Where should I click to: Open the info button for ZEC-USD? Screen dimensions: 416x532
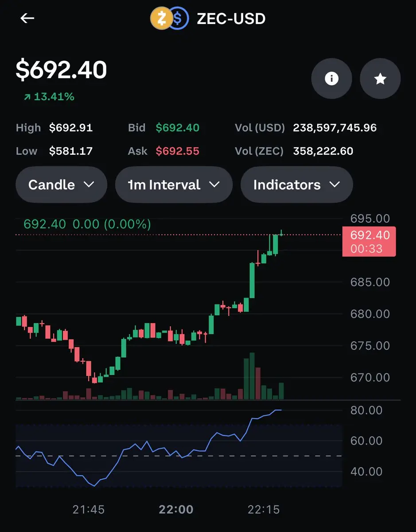331,78
